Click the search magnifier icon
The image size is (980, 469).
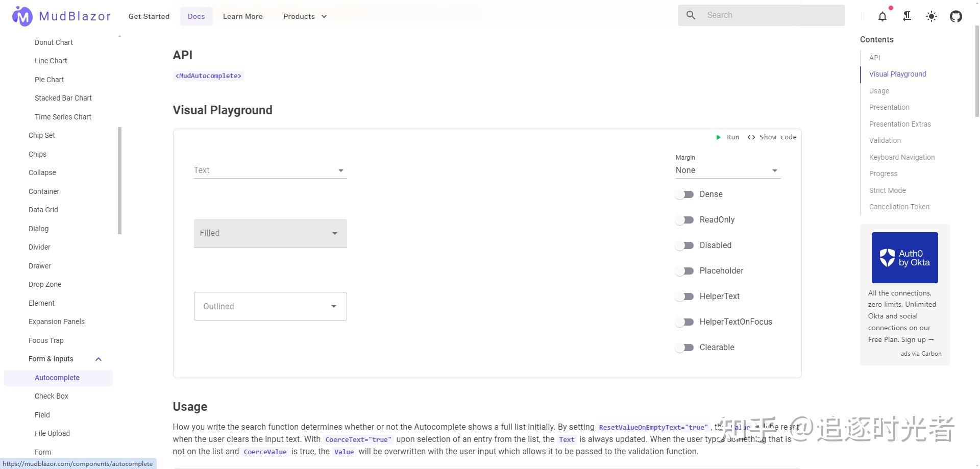click(691, 15)
